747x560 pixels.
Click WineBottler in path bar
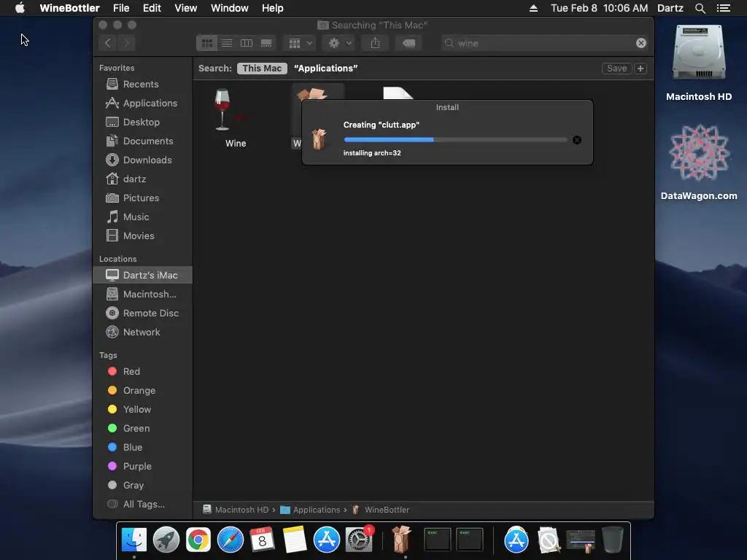(381, 510)
